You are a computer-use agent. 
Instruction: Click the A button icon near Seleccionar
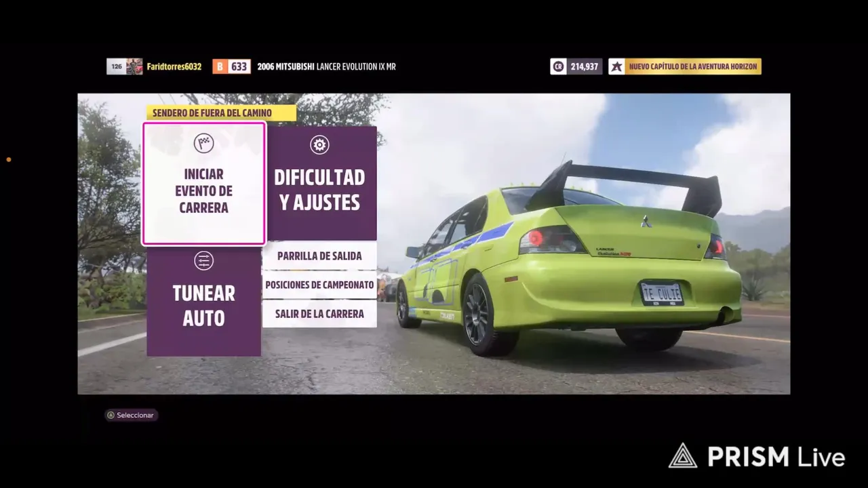[111, 415]
